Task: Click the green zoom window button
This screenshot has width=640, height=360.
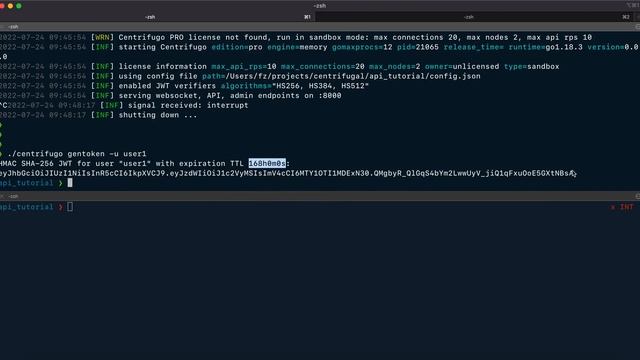Action: 19,6
